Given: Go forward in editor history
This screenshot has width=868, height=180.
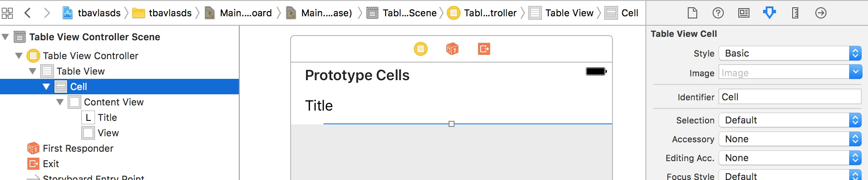Looking at the screenshot, I should (x=47, y=13).
